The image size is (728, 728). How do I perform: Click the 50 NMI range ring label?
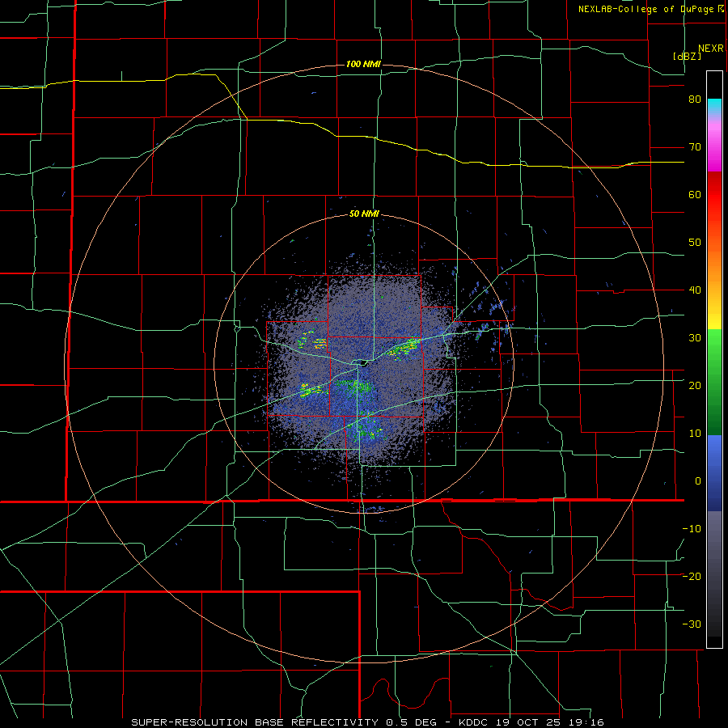(364, 214)
